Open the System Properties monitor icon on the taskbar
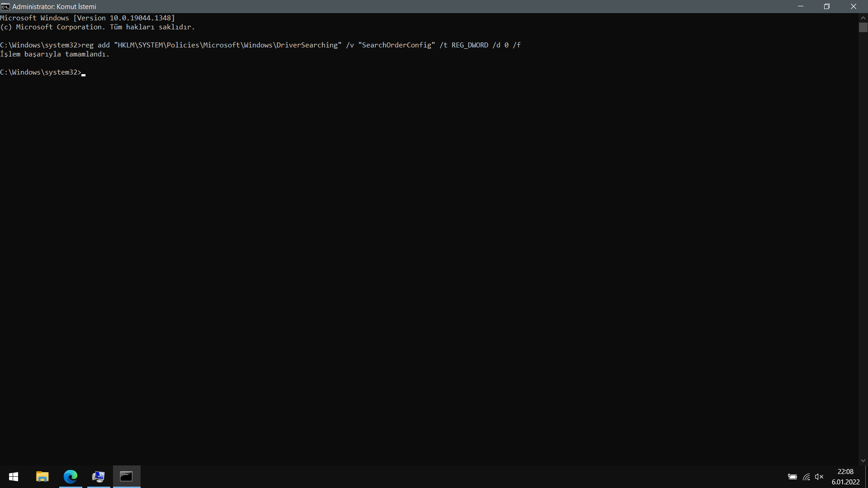Viewport: 868px width, 488px height. 98,477
